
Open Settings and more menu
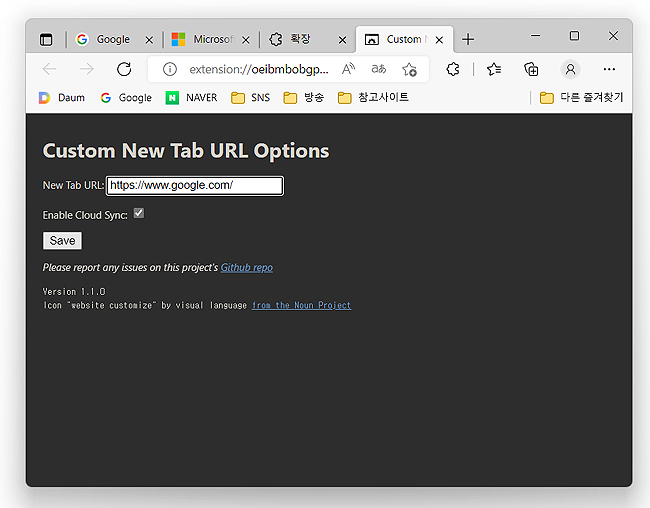click(609, 69)
